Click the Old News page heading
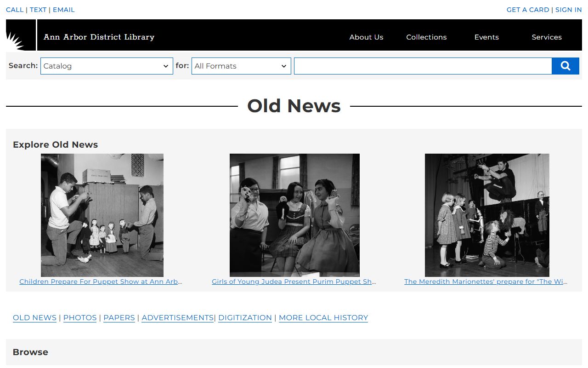 [294, 106]
